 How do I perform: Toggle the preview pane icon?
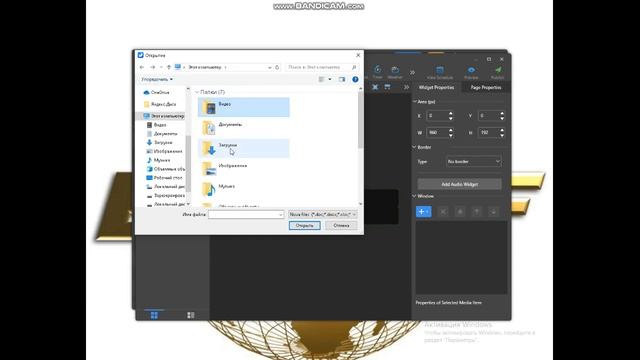click(342, 79)
